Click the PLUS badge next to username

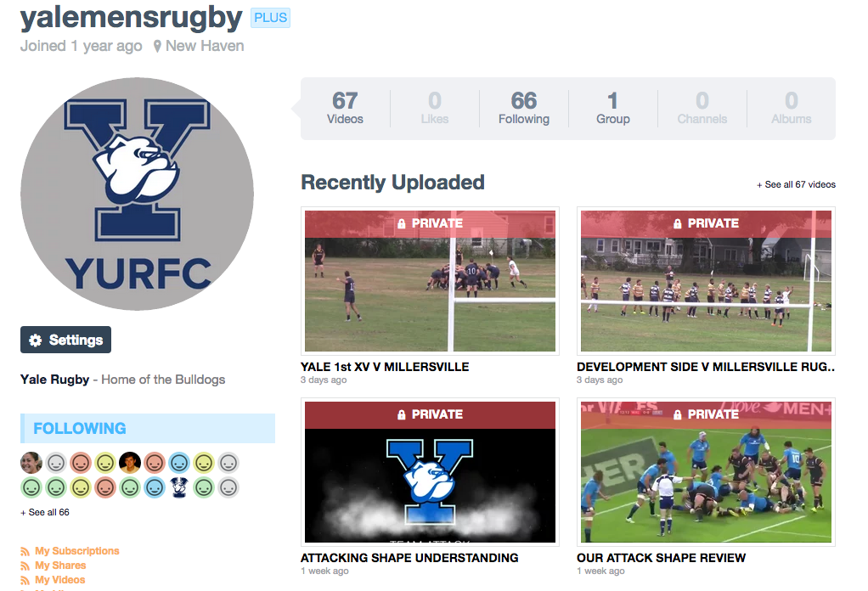click(270, 18)
